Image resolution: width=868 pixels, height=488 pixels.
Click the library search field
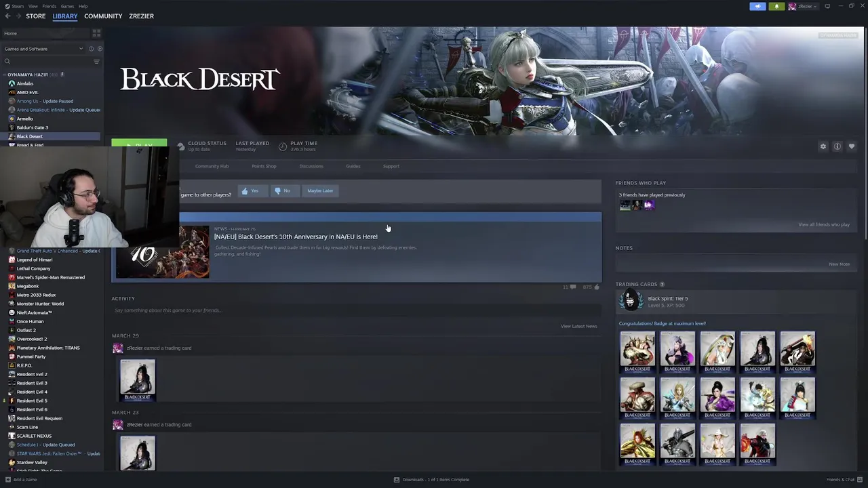46,62
